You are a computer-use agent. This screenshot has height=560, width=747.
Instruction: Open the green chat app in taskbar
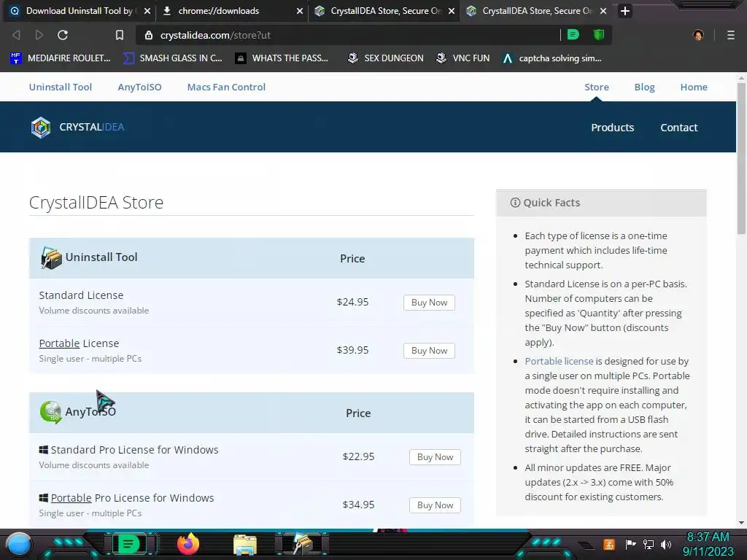click(128, 544)
